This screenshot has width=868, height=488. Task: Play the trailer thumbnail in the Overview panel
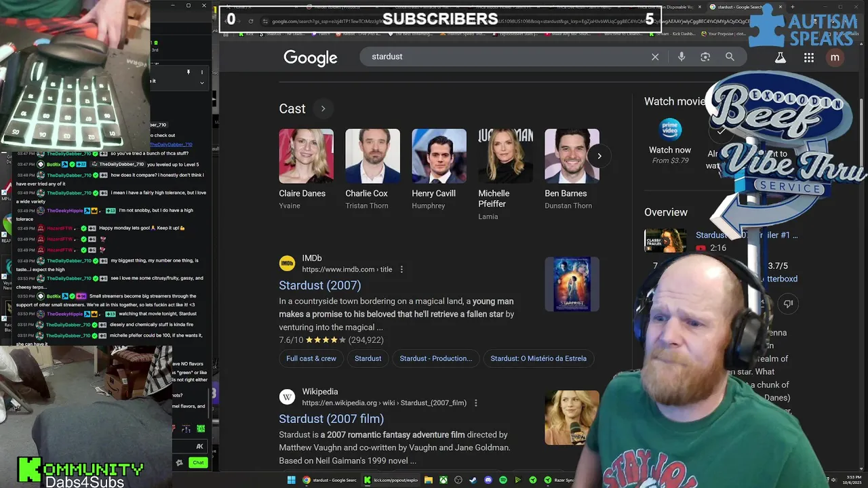(x=665, y=241)
